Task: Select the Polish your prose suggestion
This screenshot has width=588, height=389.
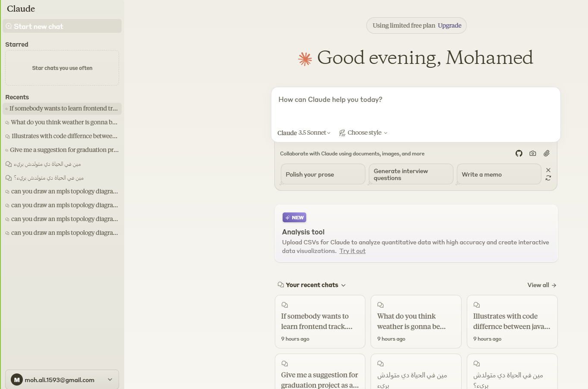Action: tap(323, 174)
